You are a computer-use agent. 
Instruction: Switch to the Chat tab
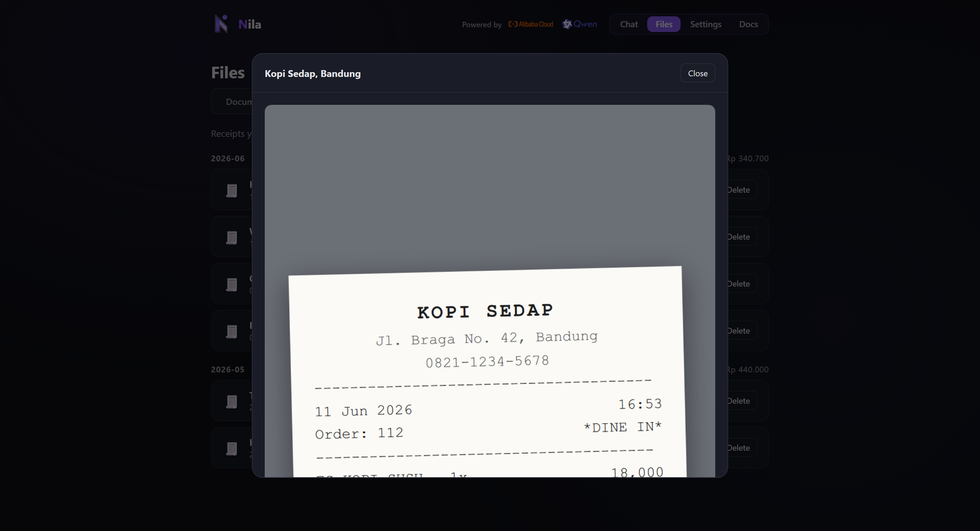629,25
